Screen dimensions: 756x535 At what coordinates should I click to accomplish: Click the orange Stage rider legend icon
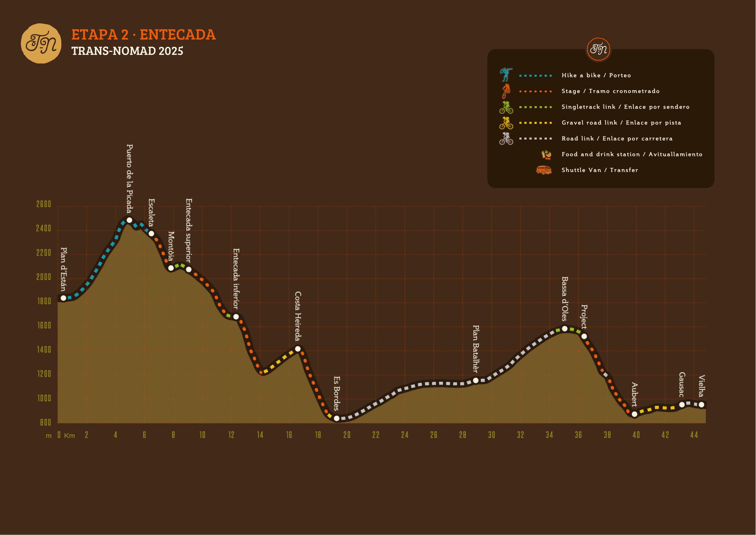click(x=506, y=91)
